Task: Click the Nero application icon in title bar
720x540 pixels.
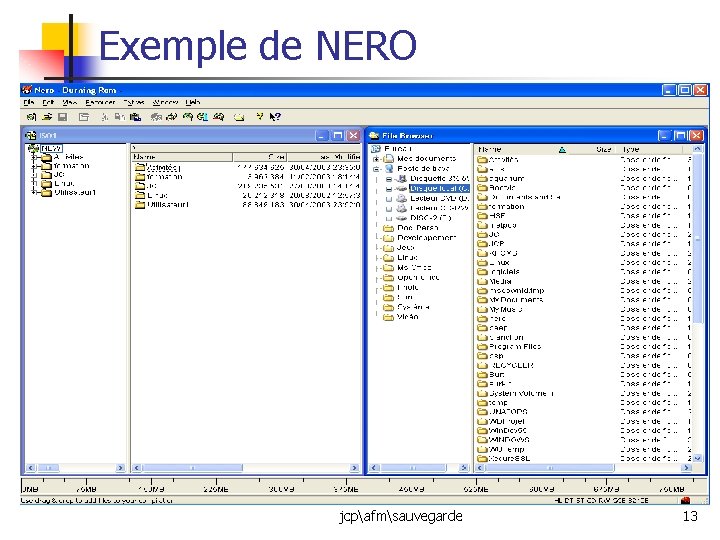Action: (x=27, y=90)
